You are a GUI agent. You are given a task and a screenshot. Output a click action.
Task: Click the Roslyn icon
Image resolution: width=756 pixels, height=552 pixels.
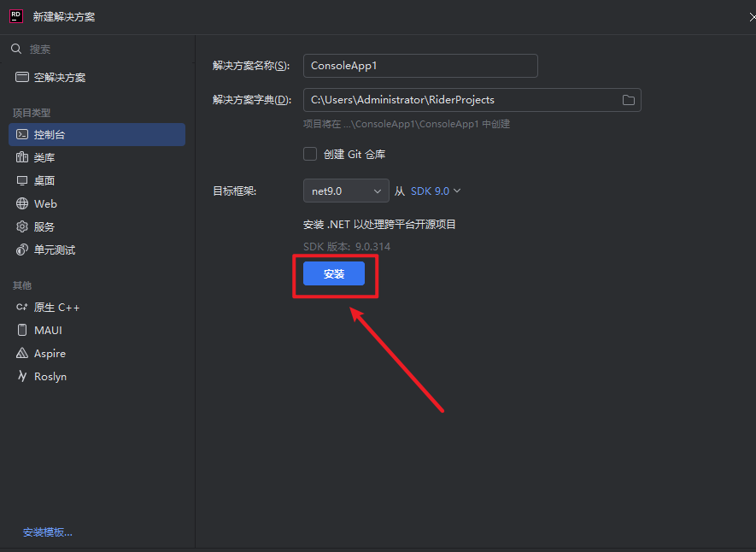tap(21, 376)
